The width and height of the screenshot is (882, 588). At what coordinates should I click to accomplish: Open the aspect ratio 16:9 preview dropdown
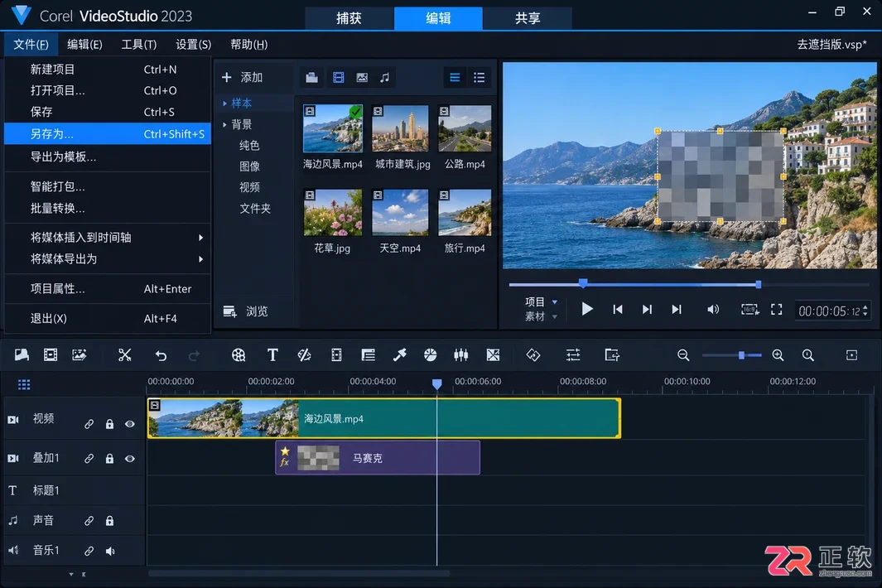tap(749, 310)
